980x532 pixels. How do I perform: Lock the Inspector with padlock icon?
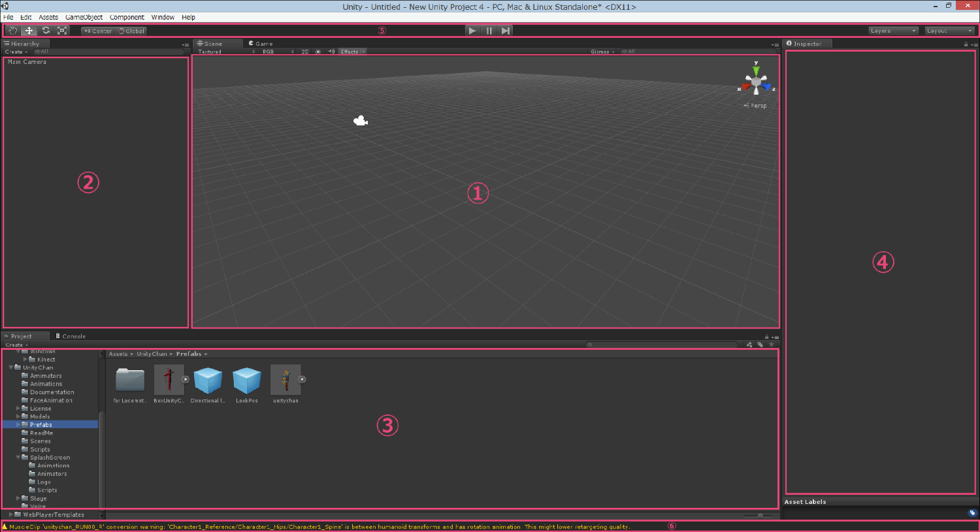(966, 44)
